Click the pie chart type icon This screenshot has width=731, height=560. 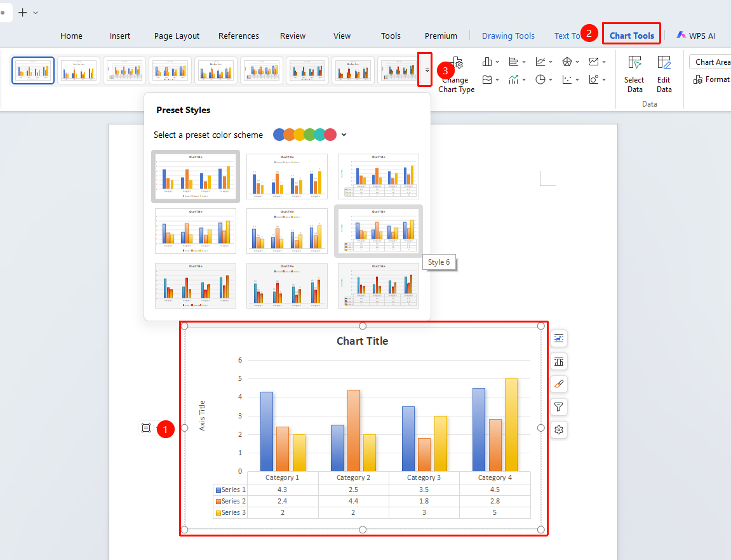[x=540, y=79]
